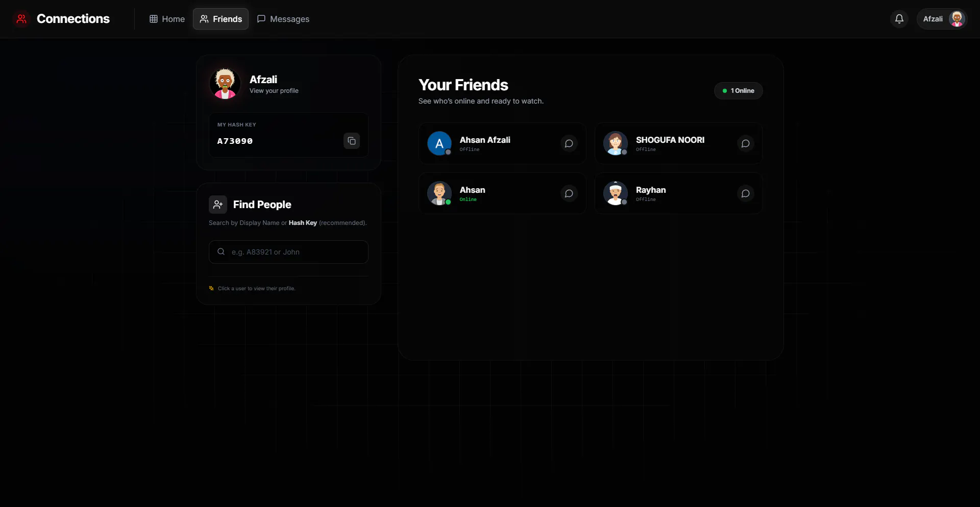Open the View your profile link

pyautogui.click(x=274, y=91)
